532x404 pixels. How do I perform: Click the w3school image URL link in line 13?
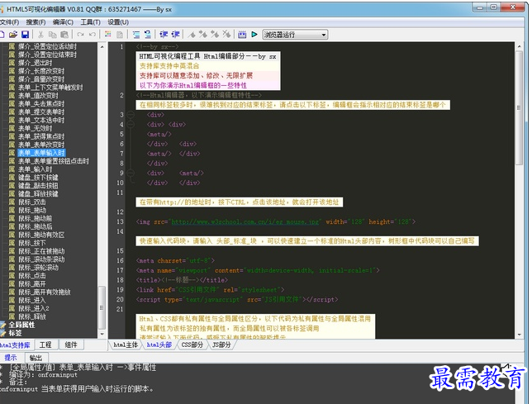coord(245,222)
